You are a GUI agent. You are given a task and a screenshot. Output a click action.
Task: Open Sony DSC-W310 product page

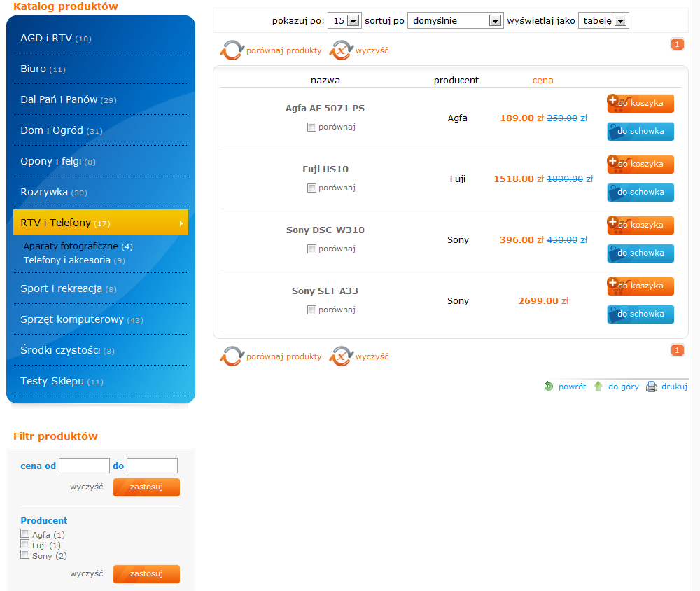(x=325, y=230)
